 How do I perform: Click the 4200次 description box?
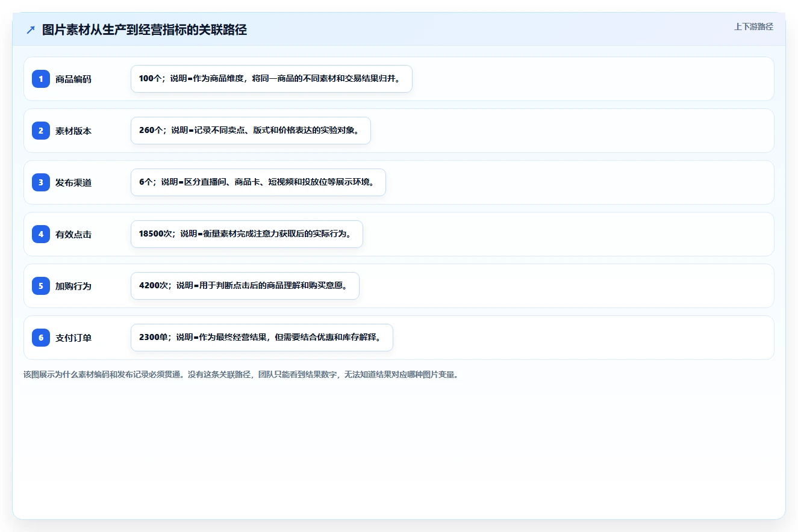(x=245, y=286)
